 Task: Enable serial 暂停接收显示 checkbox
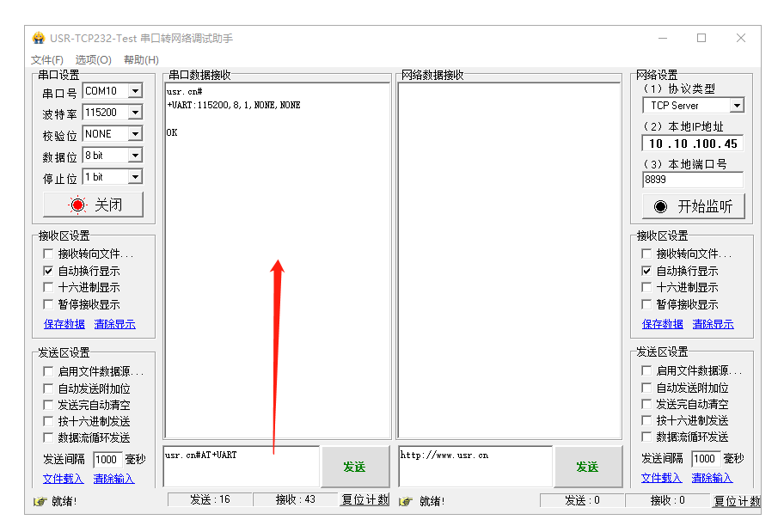pos(48,304)
